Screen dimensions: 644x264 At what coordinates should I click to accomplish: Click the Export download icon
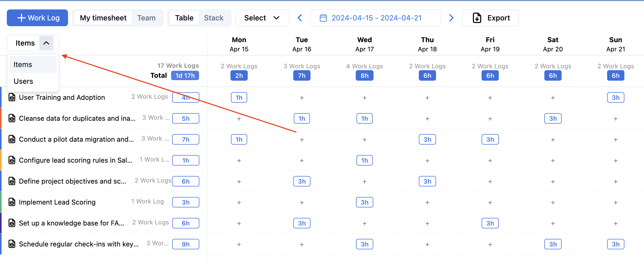pyautogui.click(x=477, y=18)
